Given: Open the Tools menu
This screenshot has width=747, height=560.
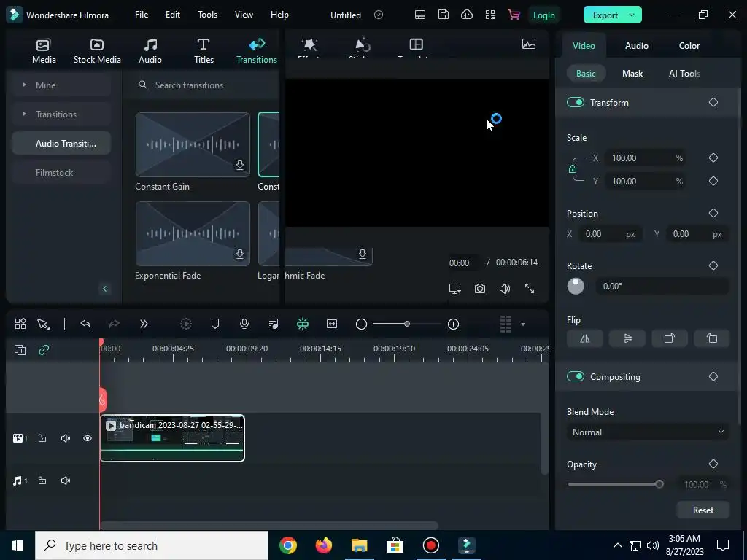Looking at the screenshot, I should (207, 15).
